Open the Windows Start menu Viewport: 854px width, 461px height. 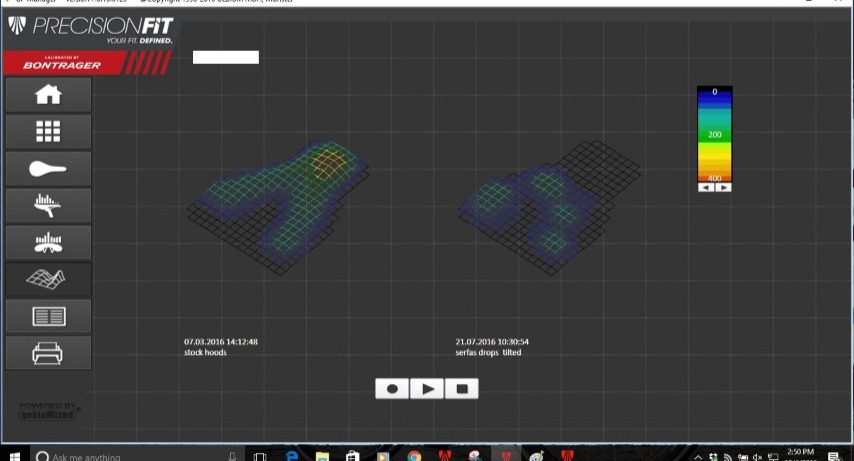point(15,455)
